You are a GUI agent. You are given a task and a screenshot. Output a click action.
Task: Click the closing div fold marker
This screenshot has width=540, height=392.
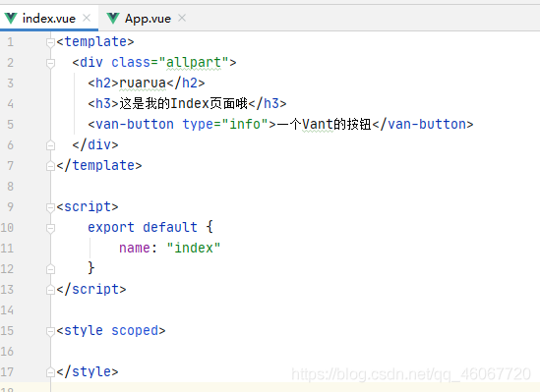(50, 145)
